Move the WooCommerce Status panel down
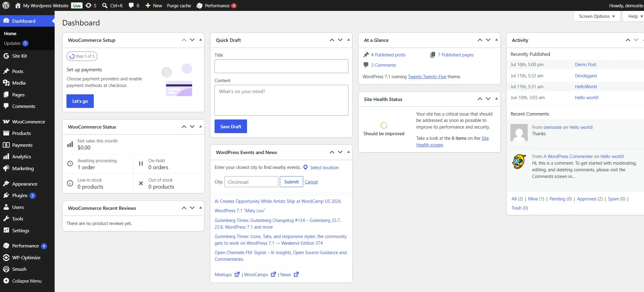This screenshot has width=644, height=292. coord(192,127)
